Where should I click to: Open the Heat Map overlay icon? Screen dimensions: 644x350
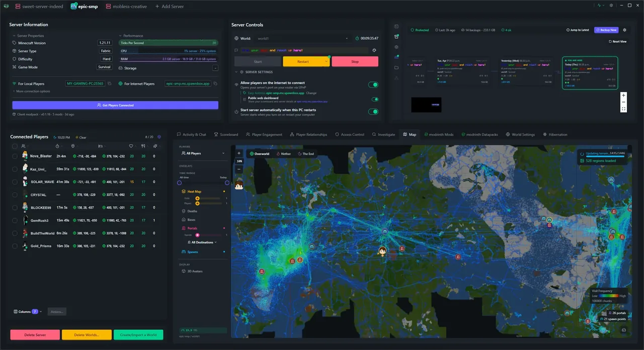point(185,191)
